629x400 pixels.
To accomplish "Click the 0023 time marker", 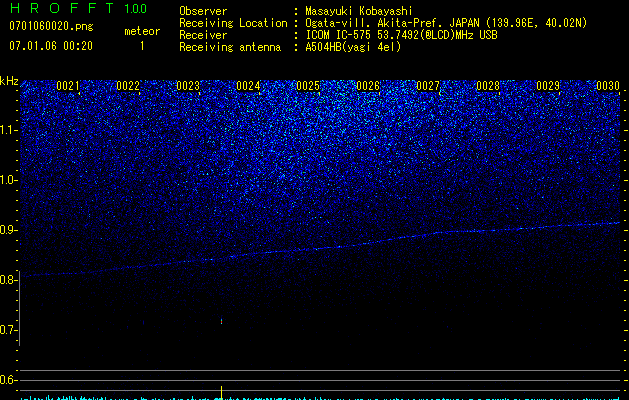I will 188,86.
